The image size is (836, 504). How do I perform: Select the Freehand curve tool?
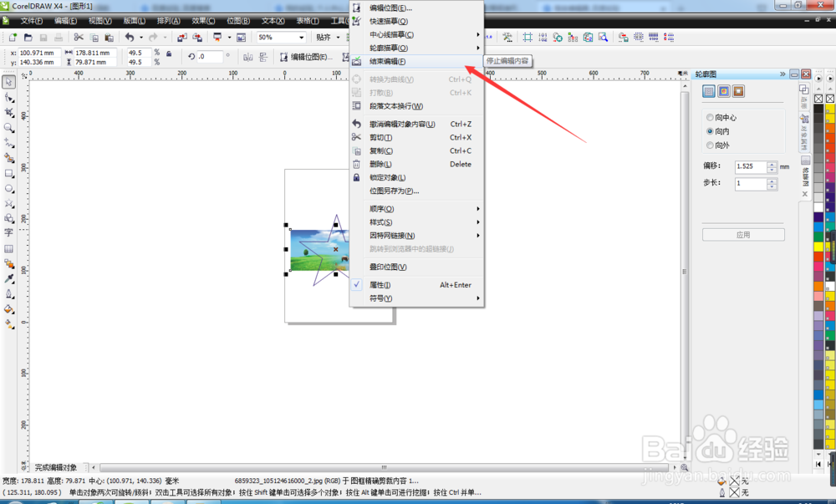click(x=9, y=143)
